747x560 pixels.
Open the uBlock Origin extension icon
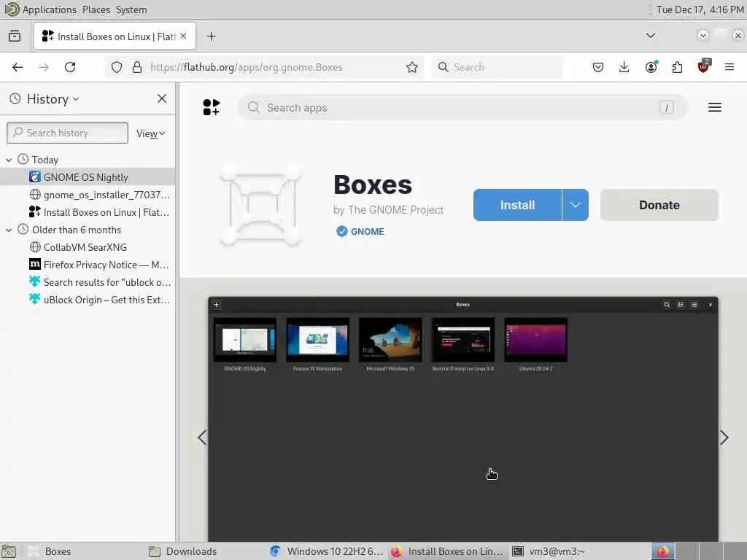[704, 66]
